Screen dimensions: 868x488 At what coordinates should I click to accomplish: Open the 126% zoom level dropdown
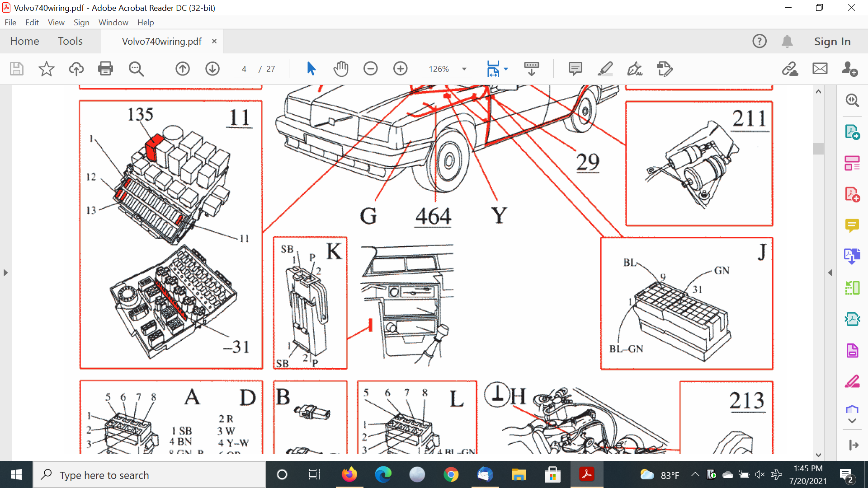tap(464, 69)
